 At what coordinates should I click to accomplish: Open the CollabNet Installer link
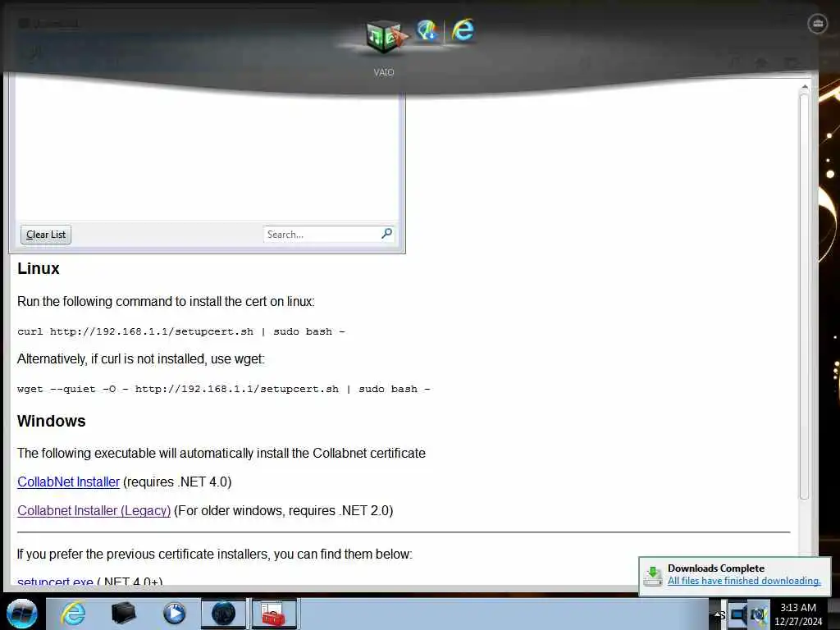69,482
